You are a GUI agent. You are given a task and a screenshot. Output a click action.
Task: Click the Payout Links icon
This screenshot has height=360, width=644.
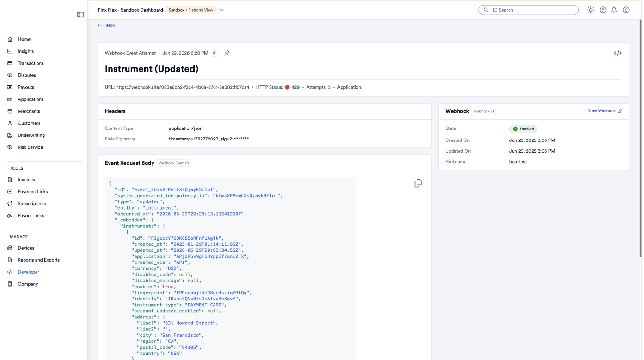tap(10, 216)
